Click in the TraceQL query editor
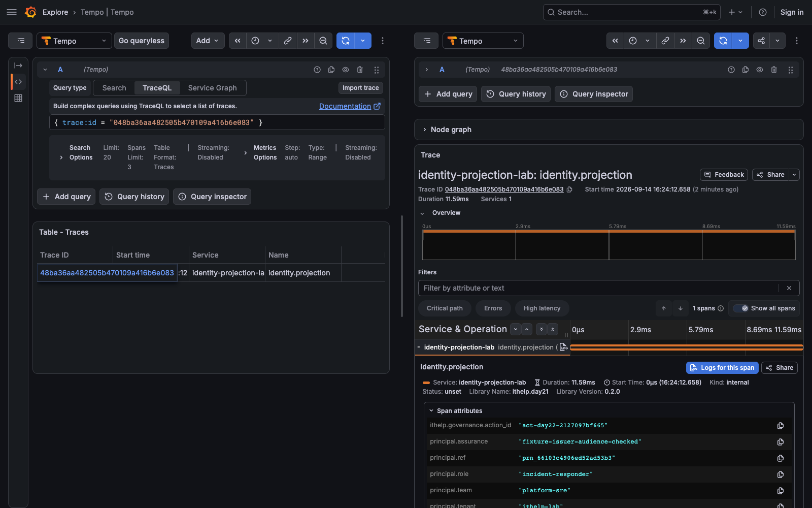The image size is (812, 508). [217, 122]
